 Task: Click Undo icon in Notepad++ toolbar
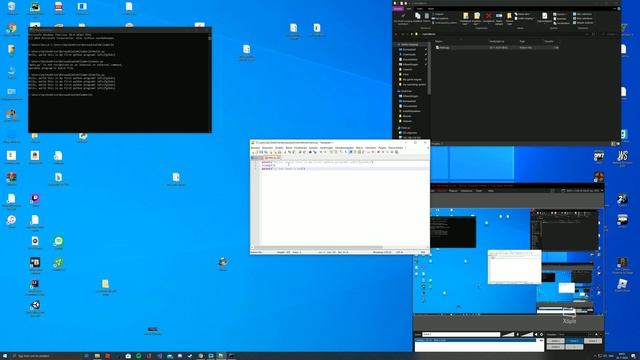[300, 152]
